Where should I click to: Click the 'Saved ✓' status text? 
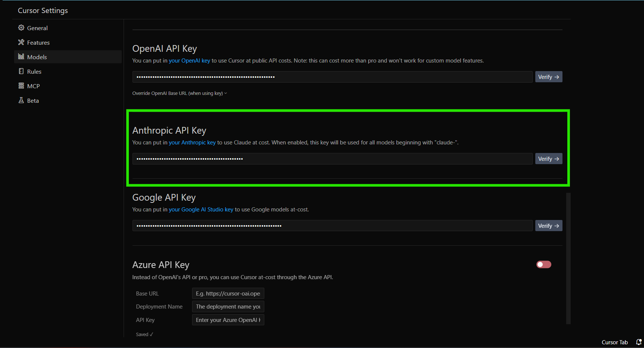click(144, 335)
